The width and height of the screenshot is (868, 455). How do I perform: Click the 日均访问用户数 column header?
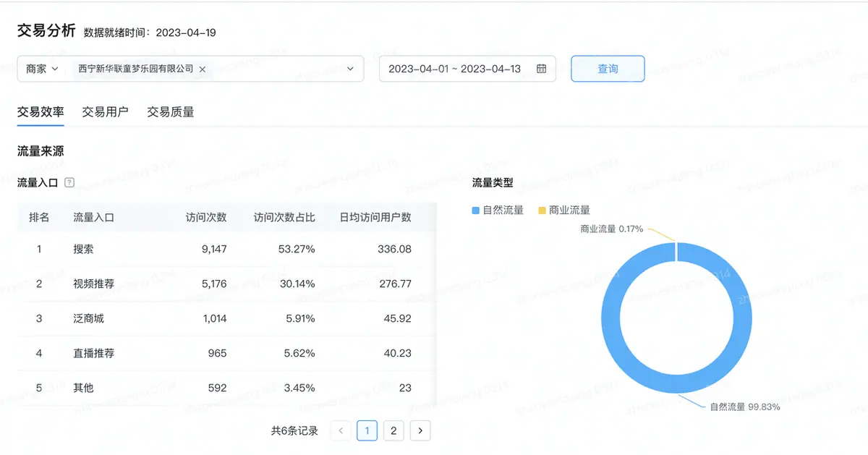[x=375, y=217]
